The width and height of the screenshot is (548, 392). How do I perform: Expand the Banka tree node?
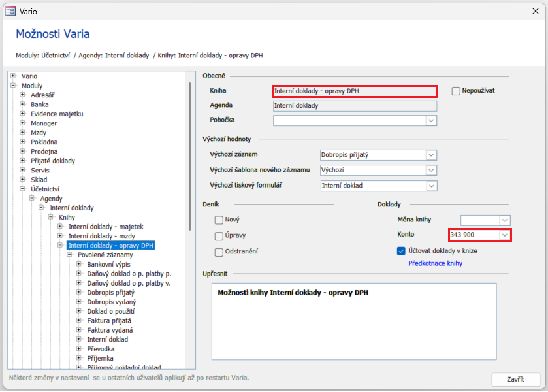coord(22,105)
